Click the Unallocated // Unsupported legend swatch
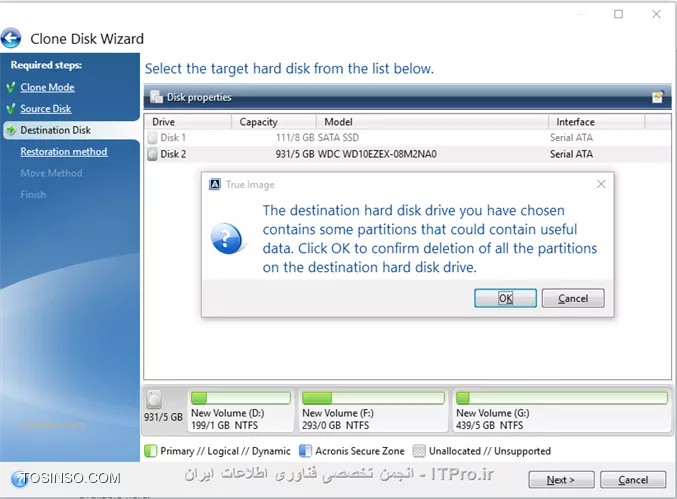 coord(419,451)
